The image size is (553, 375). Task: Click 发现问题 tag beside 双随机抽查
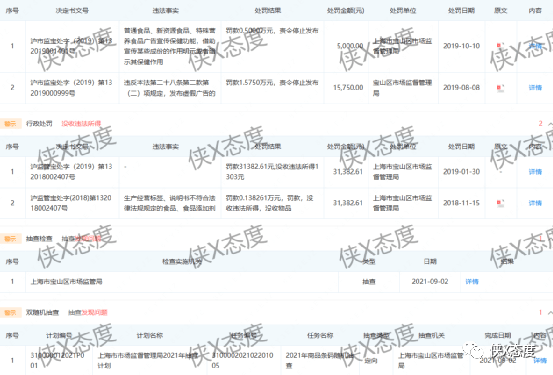(94, 313)
